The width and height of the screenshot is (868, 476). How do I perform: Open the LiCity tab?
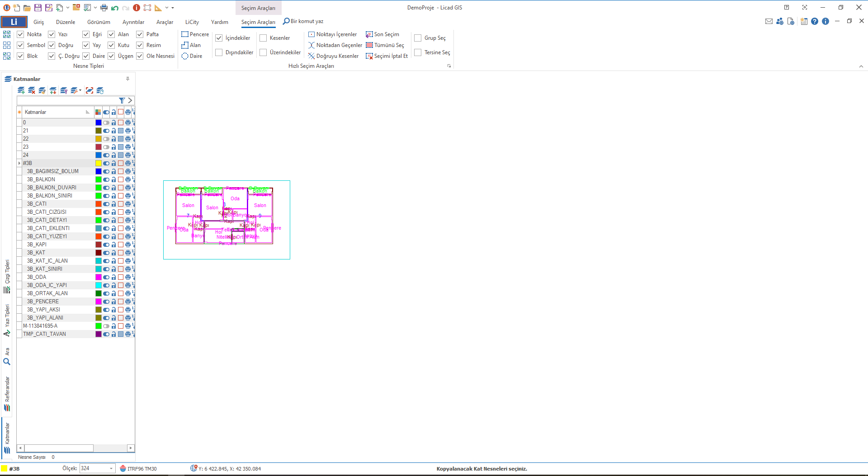[192, 22]
